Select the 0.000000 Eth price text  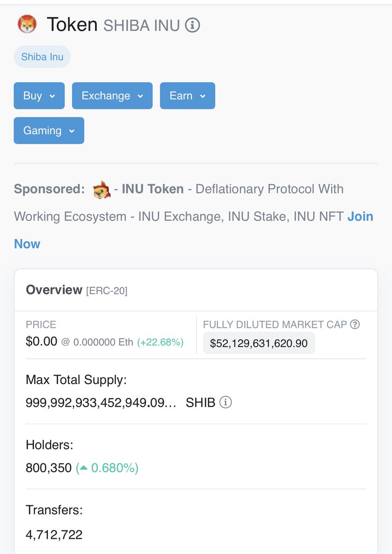(x=103, y=343)
